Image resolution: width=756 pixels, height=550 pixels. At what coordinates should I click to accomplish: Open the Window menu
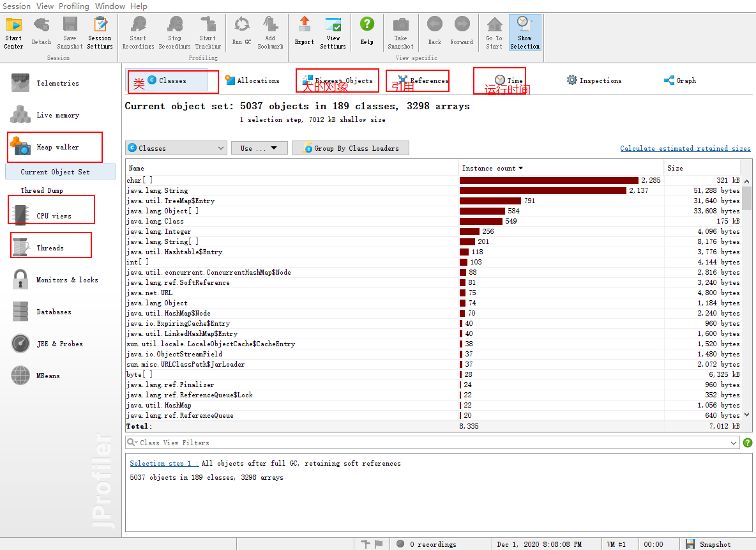point(110,6)
